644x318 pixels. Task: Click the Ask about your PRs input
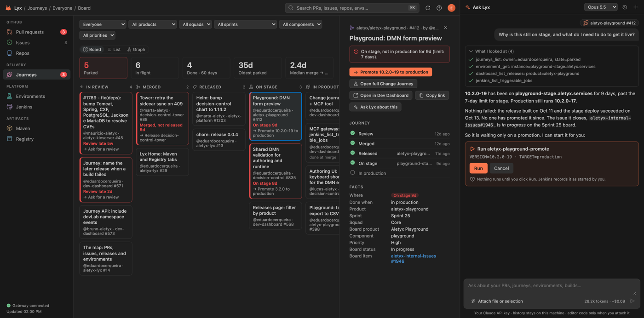coord(552,286)
